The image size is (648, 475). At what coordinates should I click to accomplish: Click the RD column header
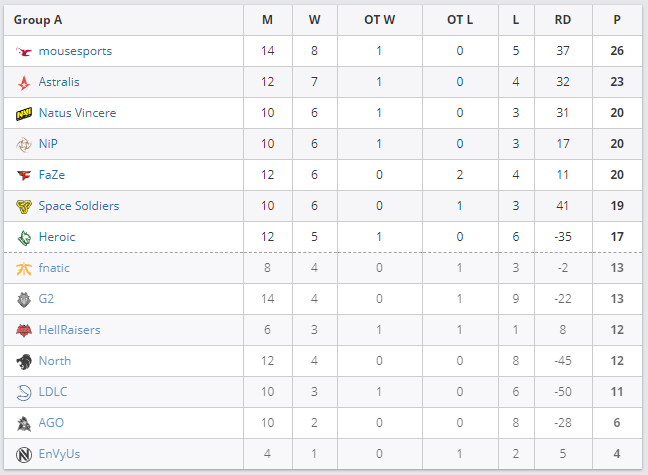click(x=563, y=20)
